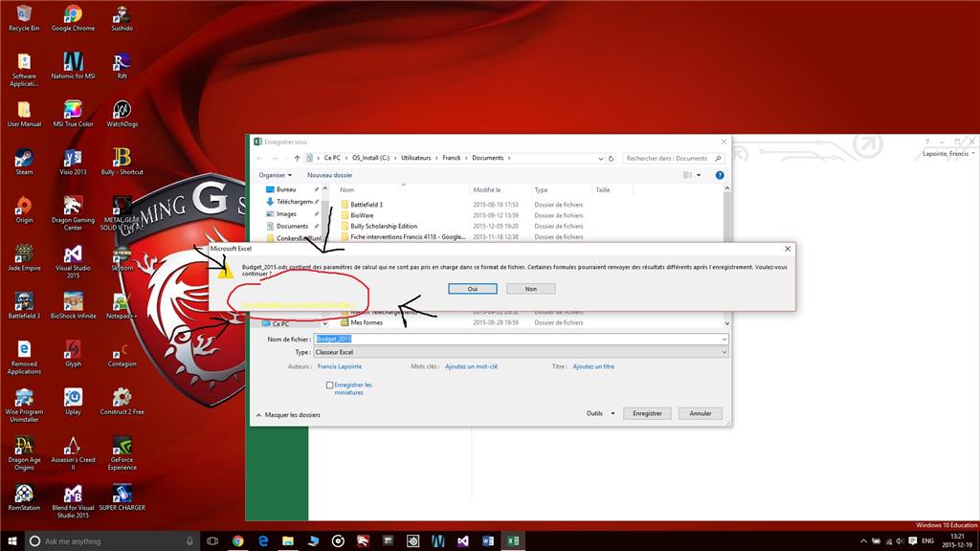Screen dimensions: 980x551
Task: Go up one folder level arrow
Action: click(297, 158)
